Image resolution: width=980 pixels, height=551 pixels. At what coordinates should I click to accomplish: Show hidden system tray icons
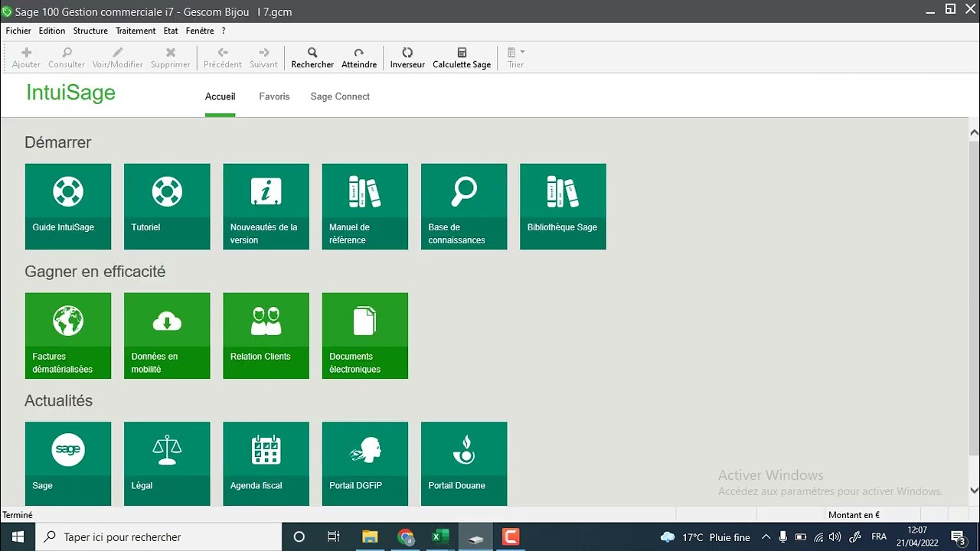[x=766, y=537]
